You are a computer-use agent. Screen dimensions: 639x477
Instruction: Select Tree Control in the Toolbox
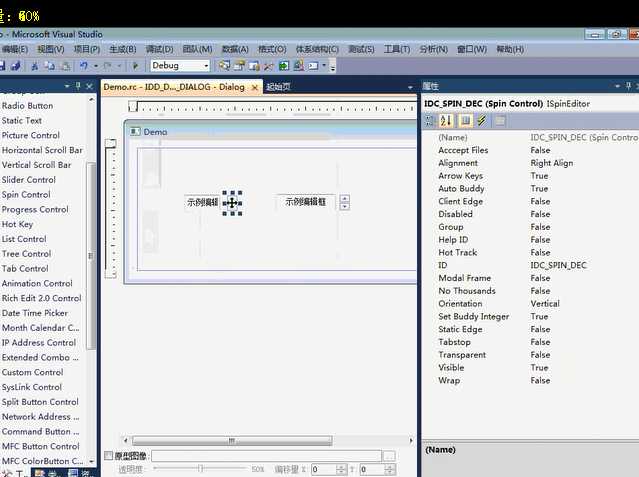click(26, 254)
